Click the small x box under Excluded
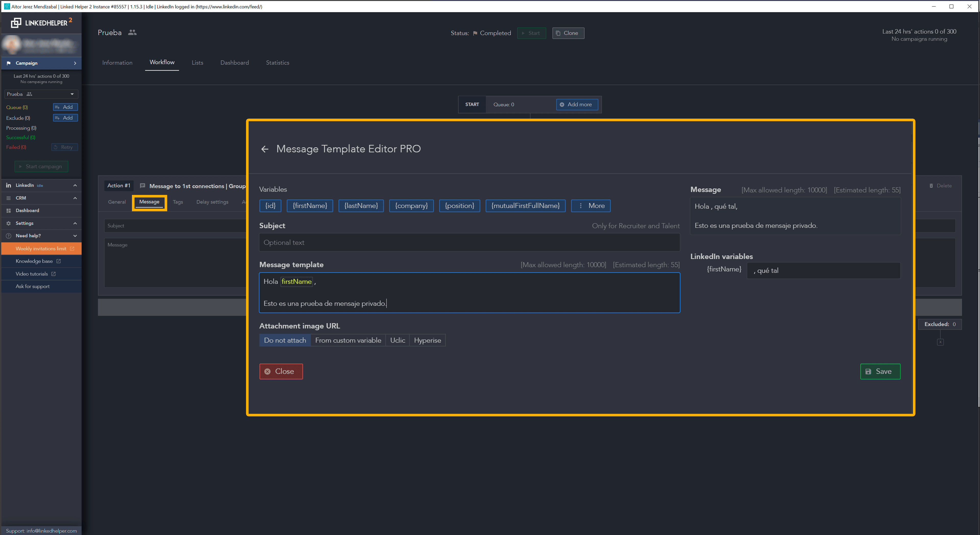980x535 pixels. (x=940, y=342)
